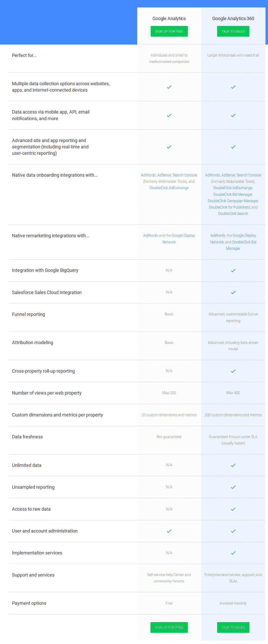Screen dimensions: 268x644
Task: Open AdSense link in the Google Analytics column
Action: pyautogui.click(x=164, y=175)
